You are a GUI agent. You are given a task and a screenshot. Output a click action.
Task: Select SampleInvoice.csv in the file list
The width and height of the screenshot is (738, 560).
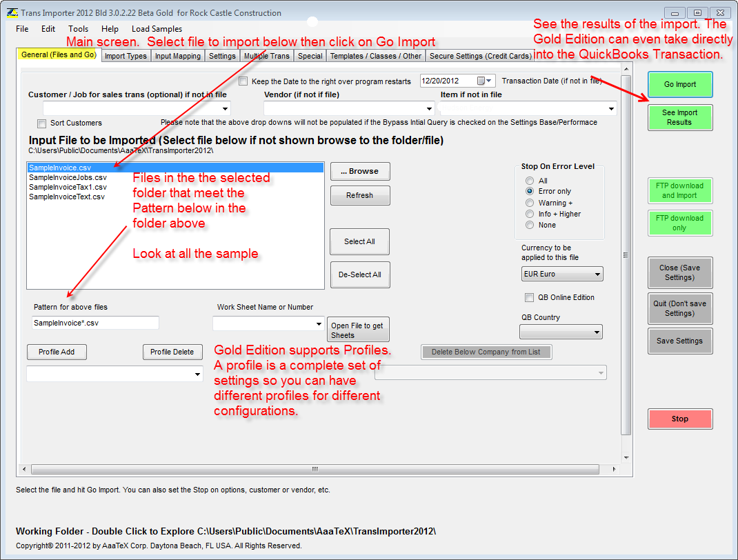[x=176, y=168]
